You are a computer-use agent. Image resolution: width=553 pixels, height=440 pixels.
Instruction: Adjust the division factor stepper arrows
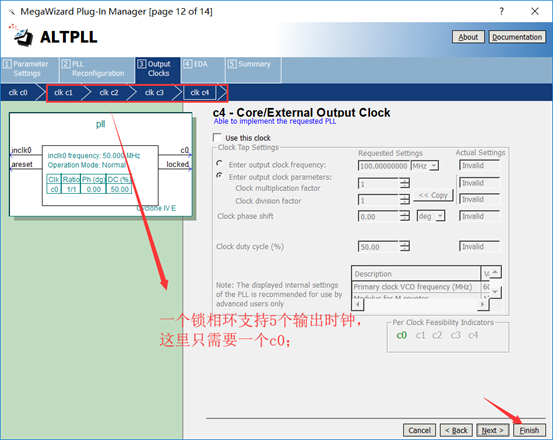tap(405, 200)
